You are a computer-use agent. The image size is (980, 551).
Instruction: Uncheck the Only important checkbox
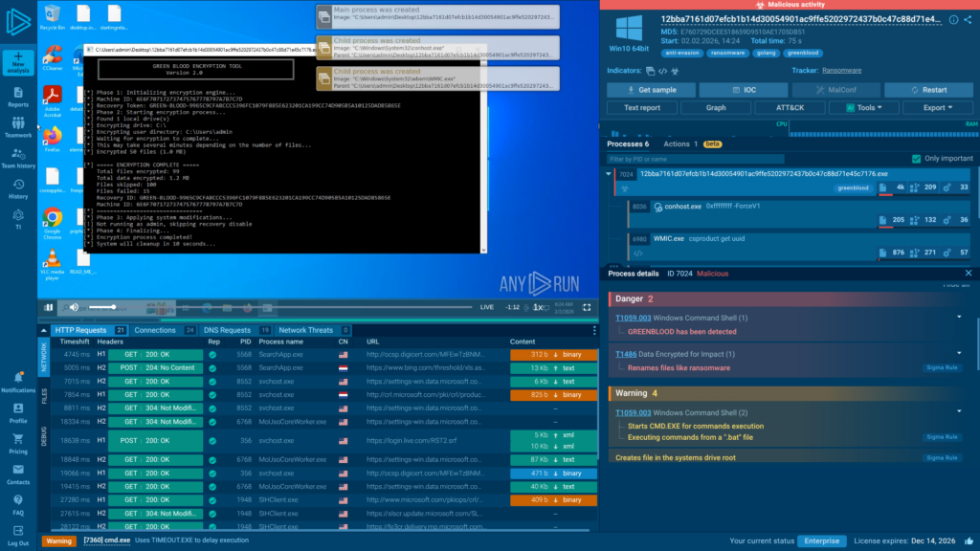click(918, 158)
